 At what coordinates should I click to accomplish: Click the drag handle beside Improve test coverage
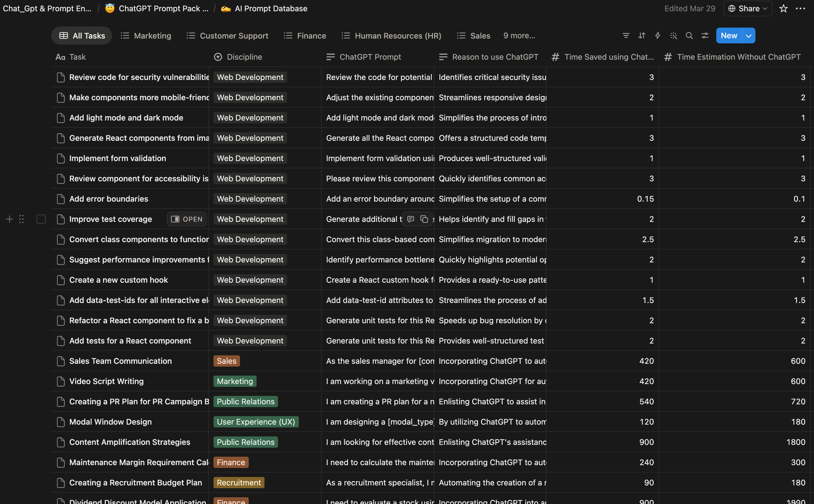21,219
